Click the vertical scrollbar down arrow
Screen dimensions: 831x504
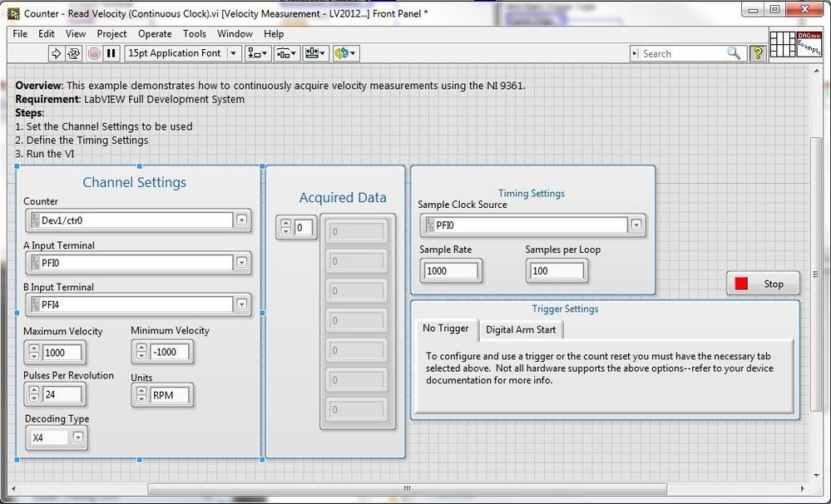coord(816,475)
